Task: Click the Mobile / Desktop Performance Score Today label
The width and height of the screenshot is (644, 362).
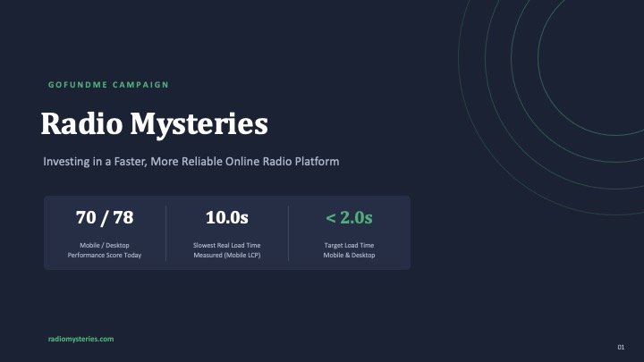Action: click(x=105, y=250)
